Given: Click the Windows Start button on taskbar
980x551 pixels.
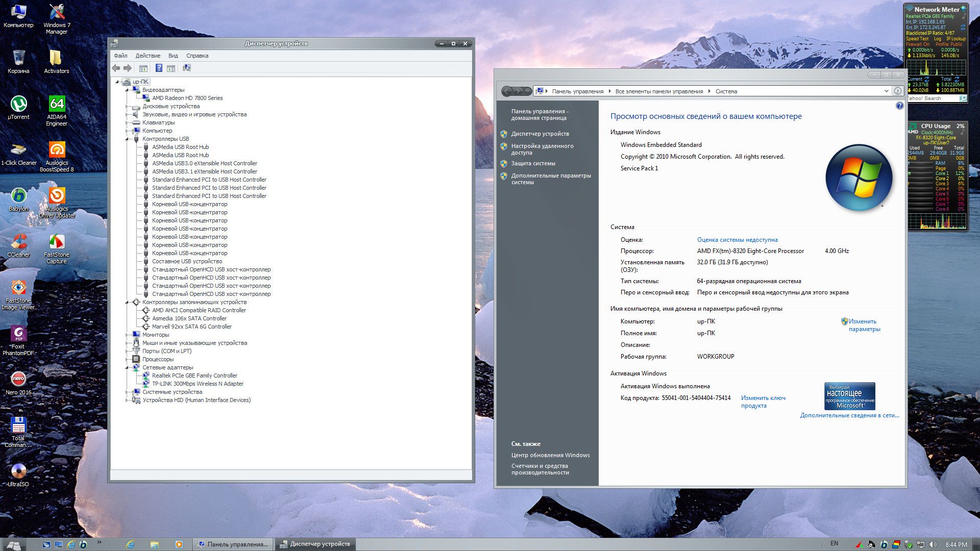Looking at the screenshot, I should click(x=14, y=544).
